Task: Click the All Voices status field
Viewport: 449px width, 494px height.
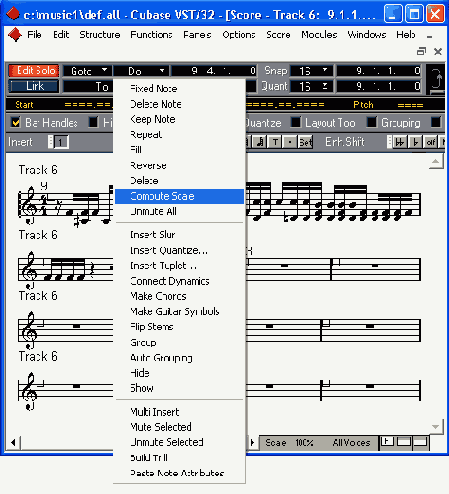Action: [x=351, y=443]
